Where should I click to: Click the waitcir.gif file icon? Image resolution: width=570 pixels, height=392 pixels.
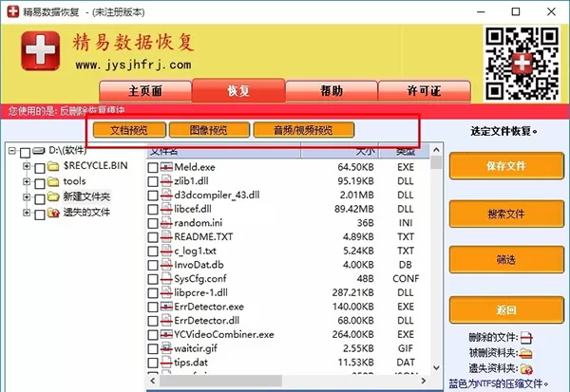166,348
